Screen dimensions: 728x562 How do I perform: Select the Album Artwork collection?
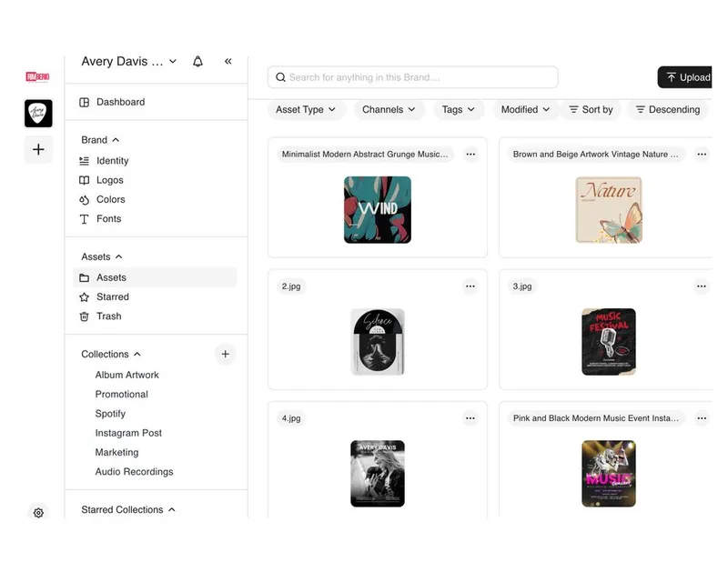click(x=127, y=375)
